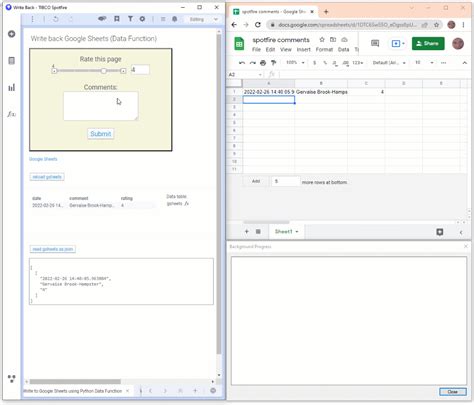474x405 pixels.
Task: Open the Spotfire bar chart visualization icon
Action: click(x=12, y=87)
